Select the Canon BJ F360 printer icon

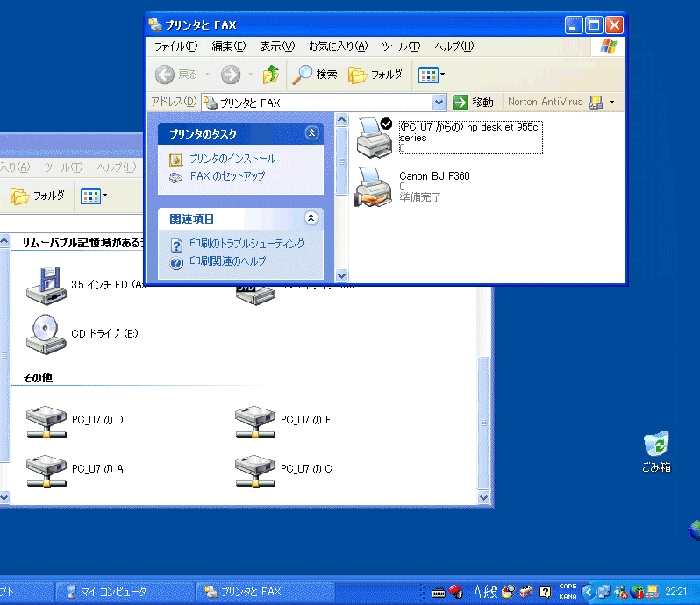(x=373, y=187)
